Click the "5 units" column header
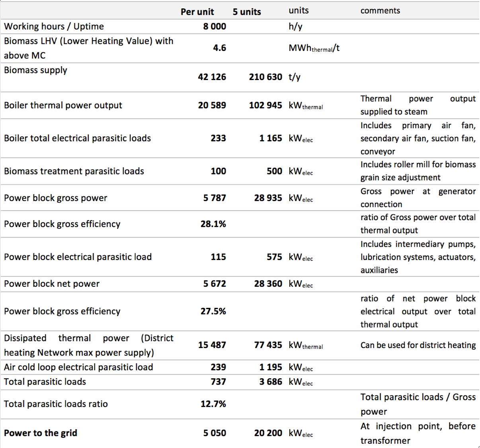Viewport: 480px width, 448px height. tap(247, 12)
